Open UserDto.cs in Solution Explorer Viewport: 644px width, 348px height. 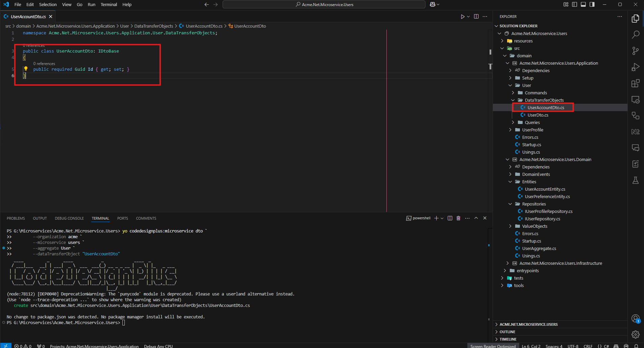coord(538,115)
